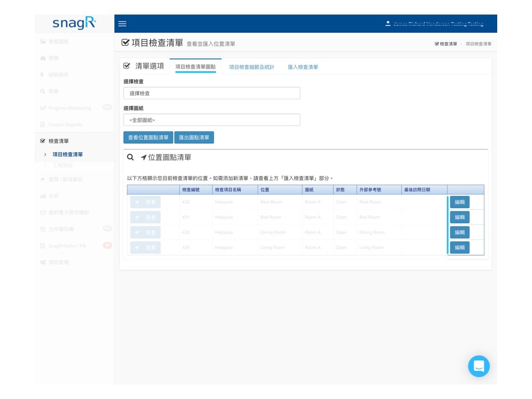This screenshot has height=399, width=532.
Task: Click 查看 button for row 429
Action: 145,247
